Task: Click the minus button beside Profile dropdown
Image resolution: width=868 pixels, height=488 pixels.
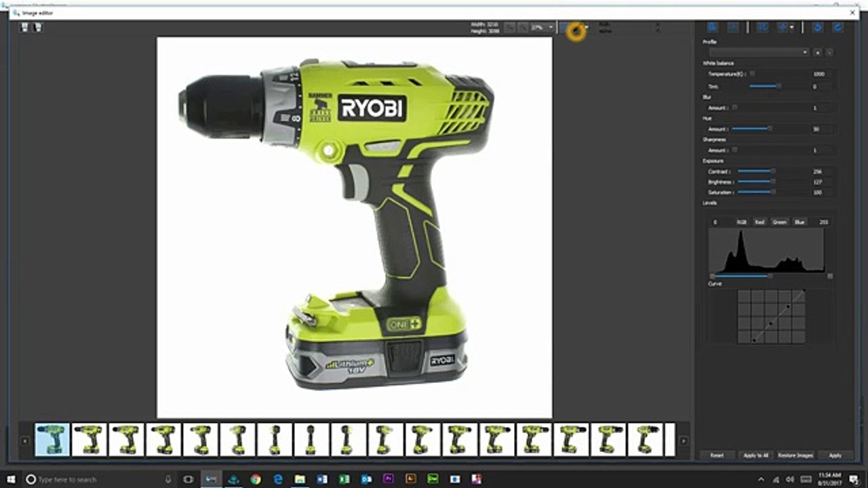Action: coord(829,52)
